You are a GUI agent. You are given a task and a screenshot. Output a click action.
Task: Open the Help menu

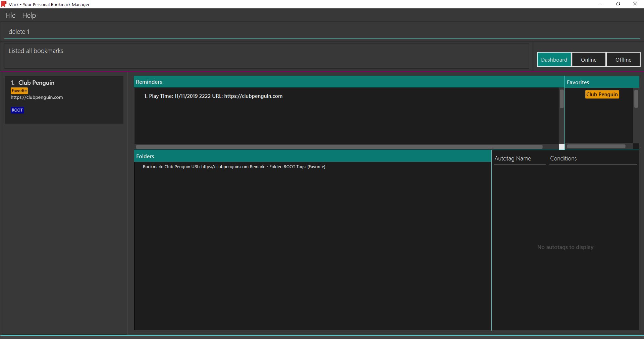(x=29, y=15)
